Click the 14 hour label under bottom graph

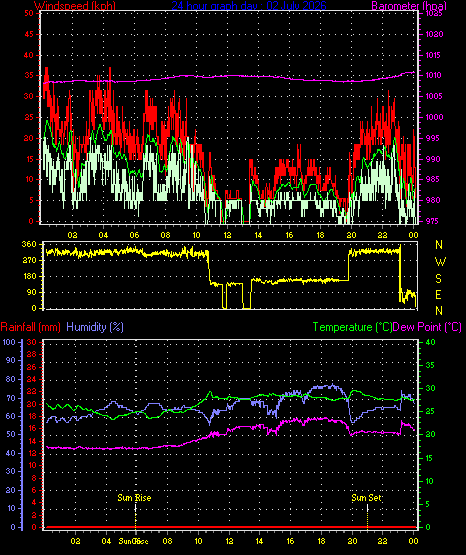260,541
